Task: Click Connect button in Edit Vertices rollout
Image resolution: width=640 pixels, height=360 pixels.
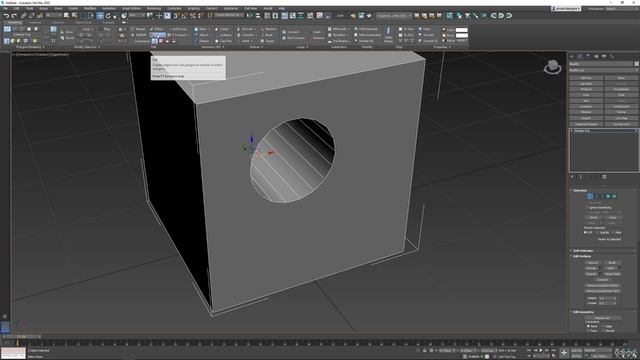Action: (x=602, y=280)
